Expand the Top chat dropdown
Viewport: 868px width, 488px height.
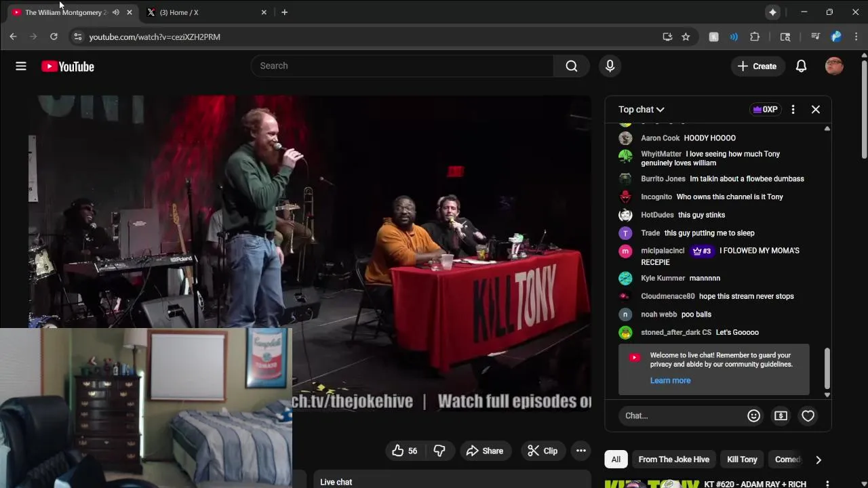coord(642,109)
